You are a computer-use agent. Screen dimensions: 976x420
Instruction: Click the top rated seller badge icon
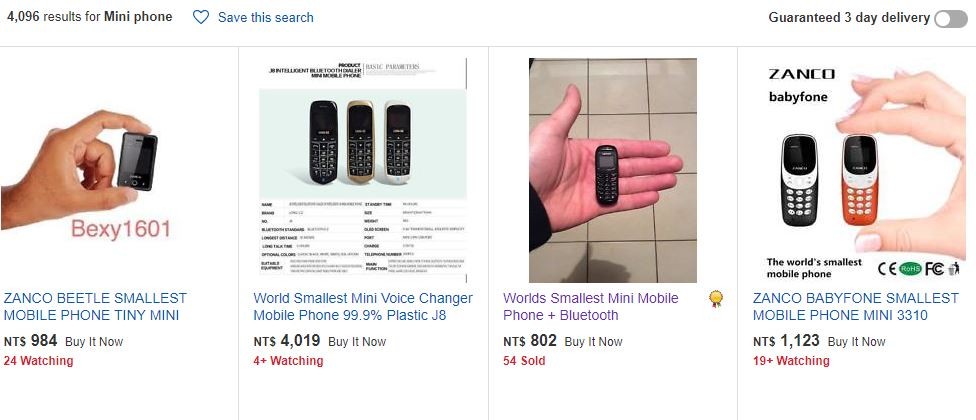click(716, 298)
